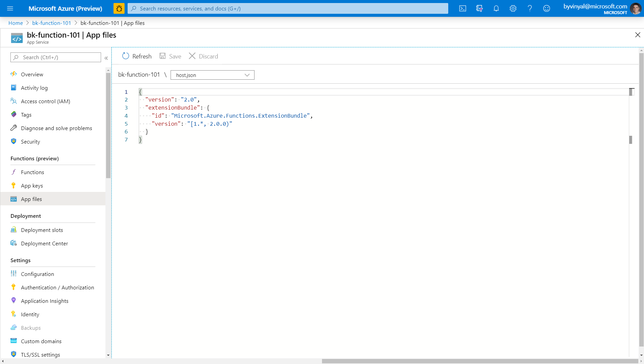This screenshot has width=644, height=364.
Task: Open the Directory and subscription filter
Action: coord(479,8)
